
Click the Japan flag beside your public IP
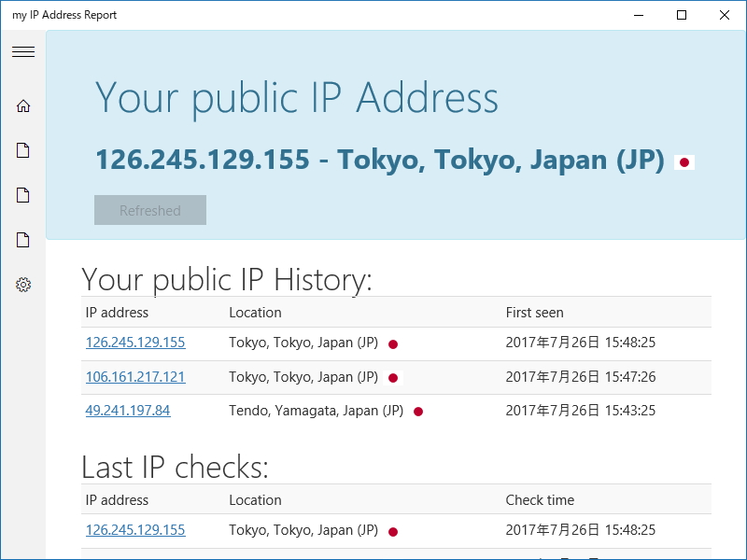(x=684, y=161)
